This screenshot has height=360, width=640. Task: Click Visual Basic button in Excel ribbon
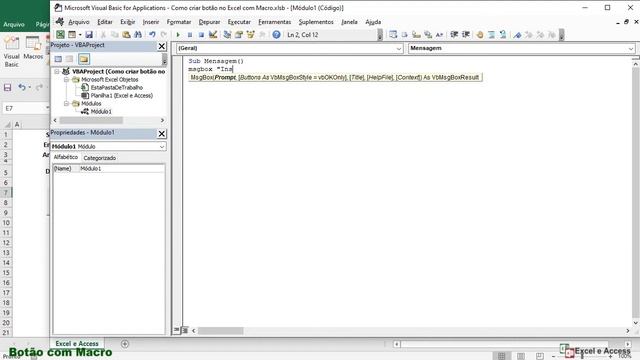11,51
